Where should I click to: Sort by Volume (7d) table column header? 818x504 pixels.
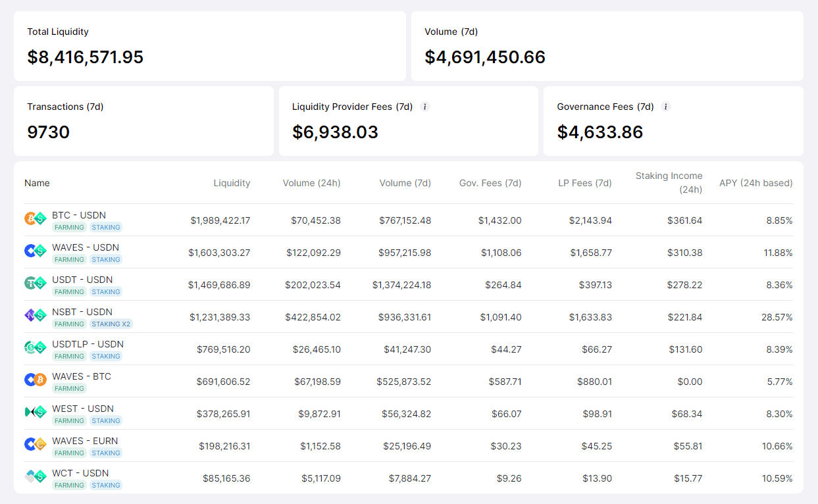(x=405, y=183)
